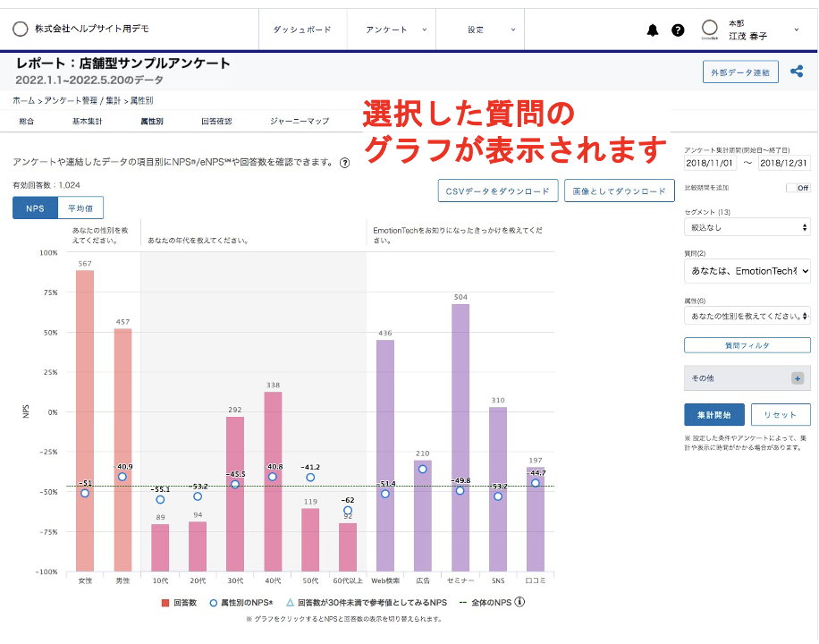This screenshot has width=819, height=644.
Task: Click the NPS marker for 50代
Action: [x=310, y=478]
